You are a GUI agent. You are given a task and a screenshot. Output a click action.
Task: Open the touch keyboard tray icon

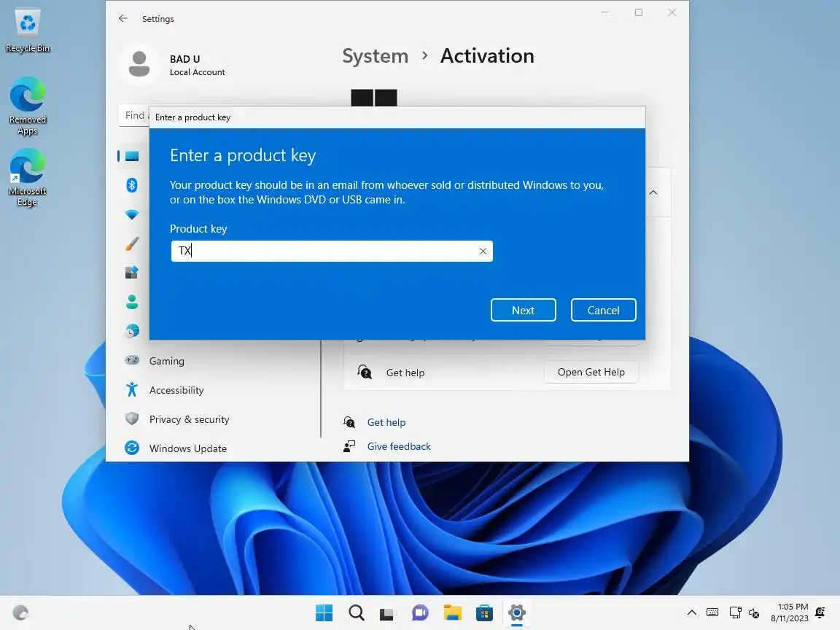click(712, 612)
